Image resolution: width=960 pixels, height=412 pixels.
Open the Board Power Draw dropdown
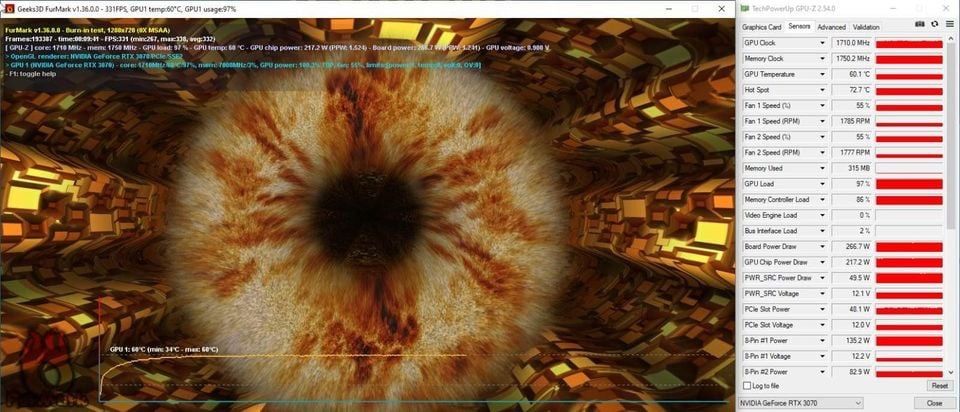pos(822,246)
